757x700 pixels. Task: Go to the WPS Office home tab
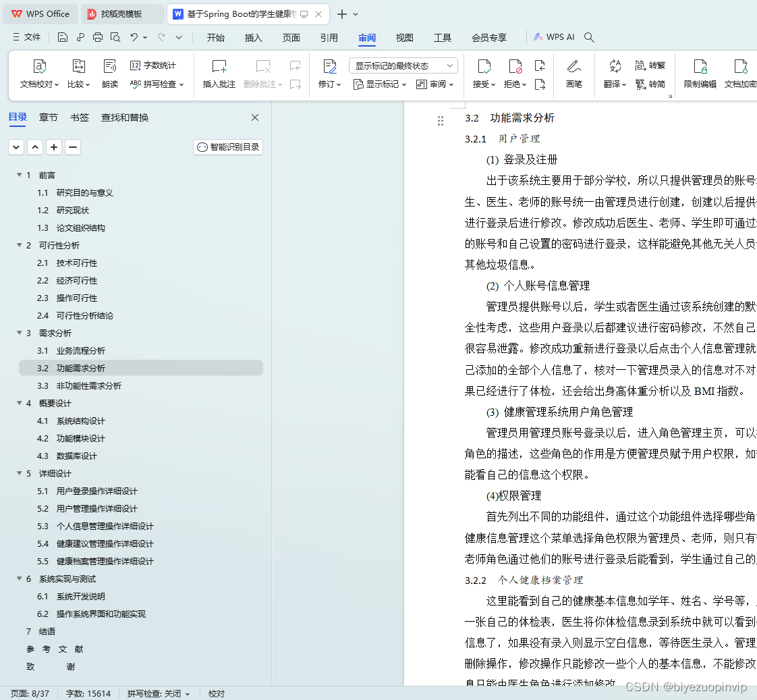pos(40,14)
